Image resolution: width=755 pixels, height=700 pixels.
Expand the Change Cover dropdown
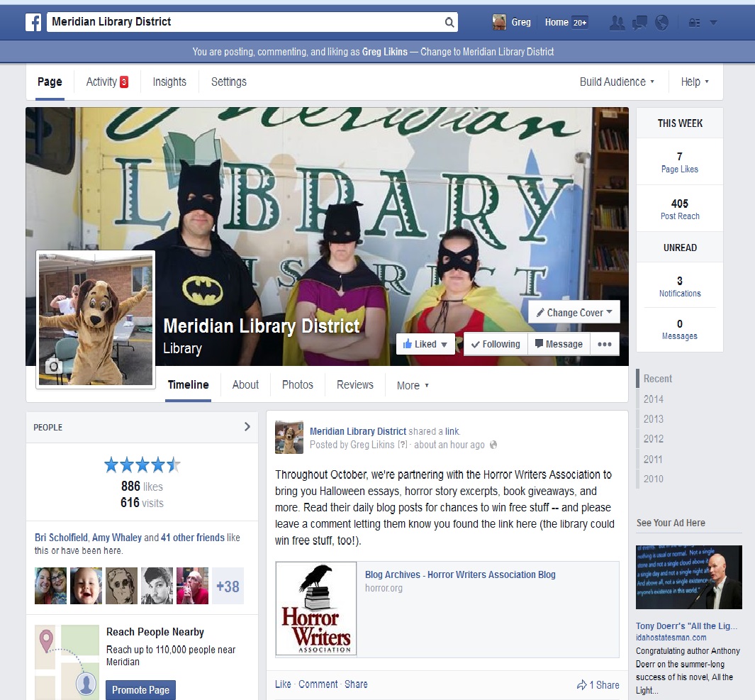pyautogui.click(x=574, y=312)
